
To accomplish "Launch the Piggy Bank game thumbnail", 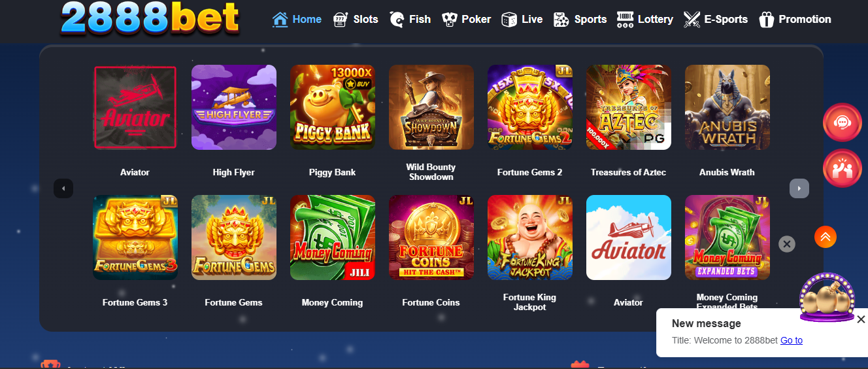I will tap(332, 107).
